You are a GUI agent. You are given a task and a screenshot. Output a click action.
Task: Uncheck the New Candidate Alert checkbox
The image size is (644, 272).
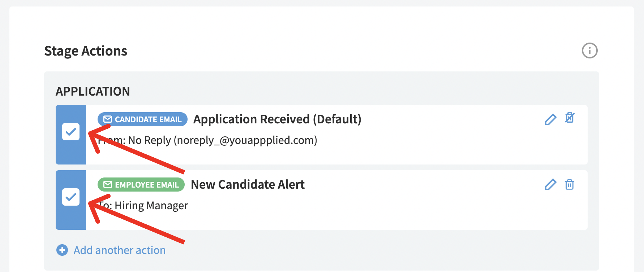(x=71, y=197)
